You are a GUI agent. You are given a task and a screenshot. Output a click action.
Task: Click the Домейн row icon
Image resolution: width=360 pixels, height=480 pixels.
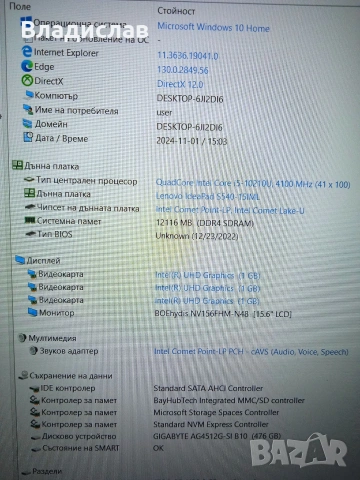pyautogui.click(x=28, y=123)
